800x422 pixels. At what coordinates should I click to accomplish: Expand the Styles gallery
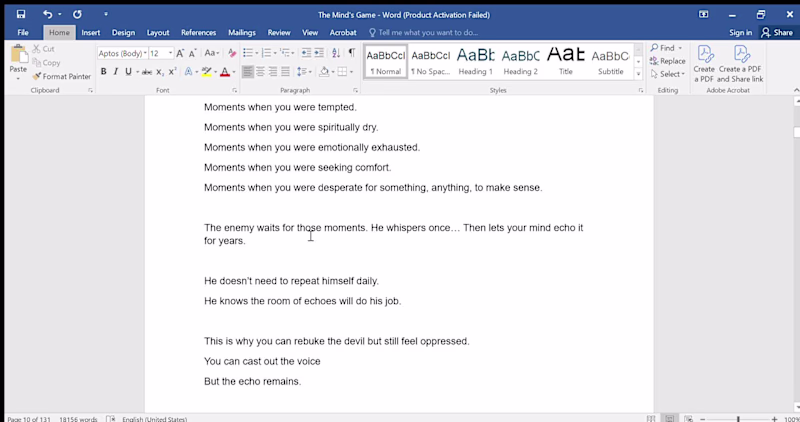pos(638,74)
